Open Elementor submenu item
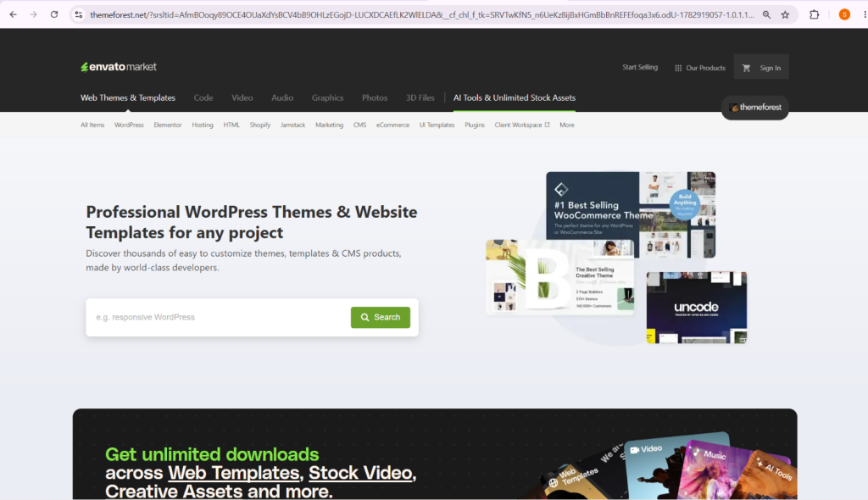 point(168,125)
